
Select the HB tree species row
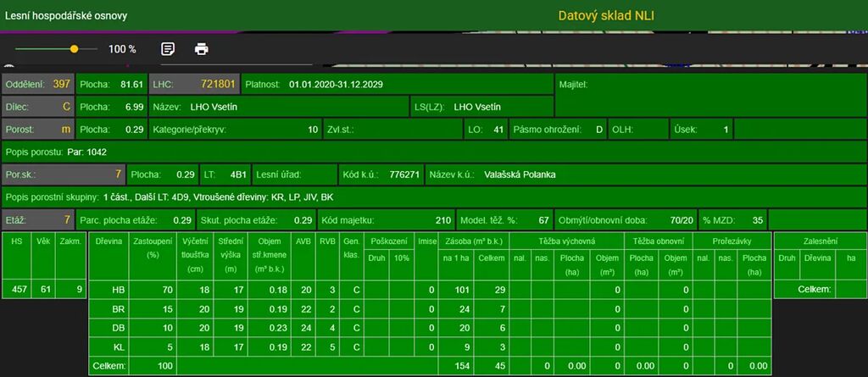(x=119, y=290)
